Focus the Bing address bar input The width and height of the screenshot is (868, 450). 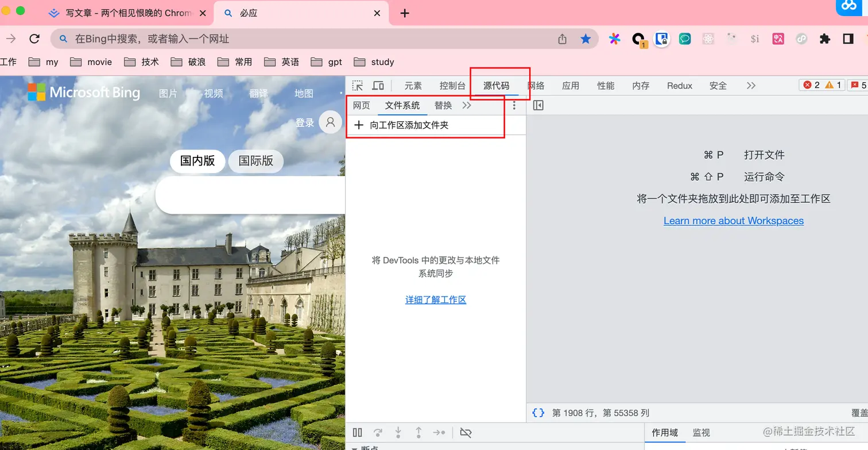tap(310, 39)
